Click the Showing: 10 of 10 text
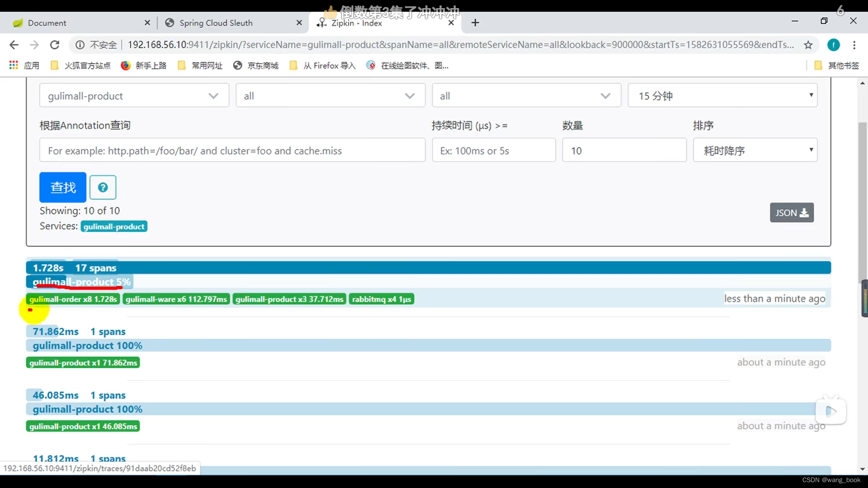Screen dimensions: 868x488 (x=80, y=211)
